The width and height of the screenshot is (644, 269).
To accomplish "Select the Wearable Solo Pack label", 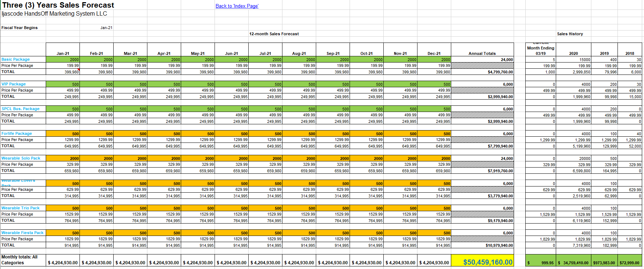I will pos(21,158).
